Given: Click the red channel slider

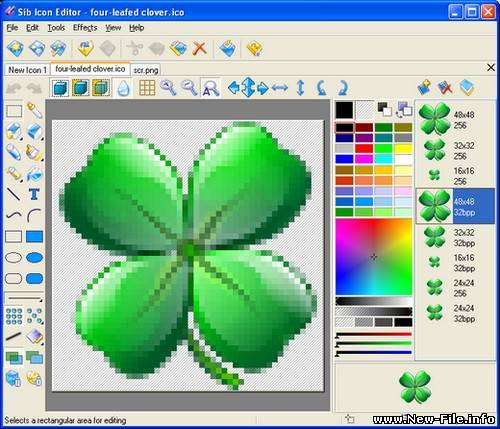Looking at the screenshot, I should pyautogui.click(x=374, y=334).
